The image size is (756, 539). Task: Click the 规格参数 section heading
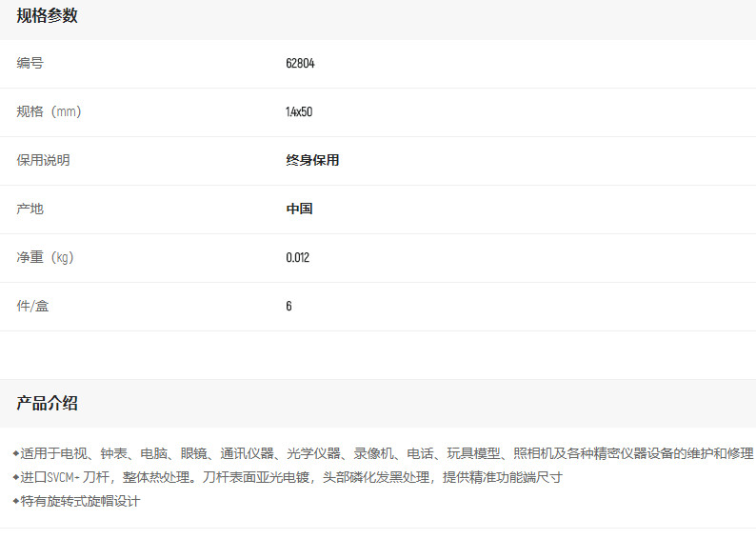47,16
